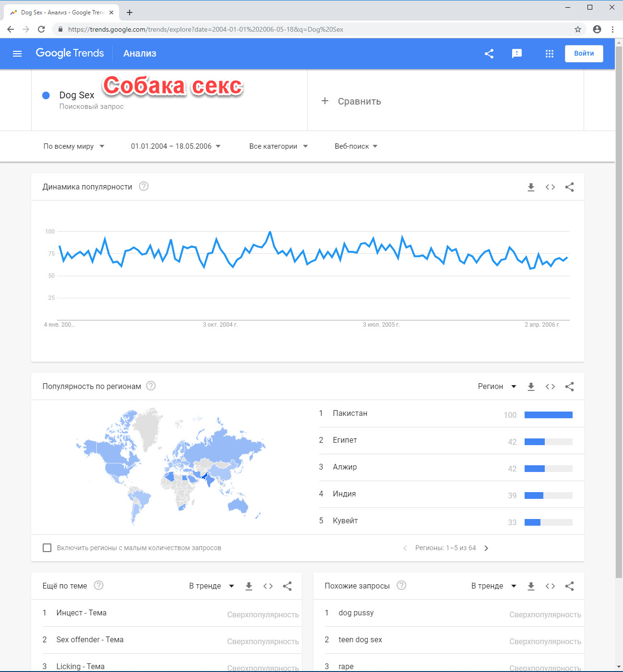Click the scrollbar down arrow
Screen dimensions: 623x672
coord(619,667)
